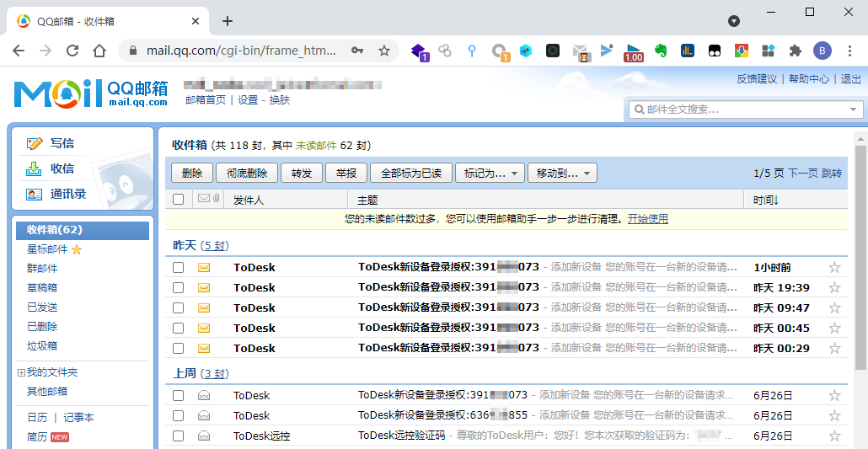Open the Chrome three-dot menu
868x449 pixels.
click(x=849, y=51)
